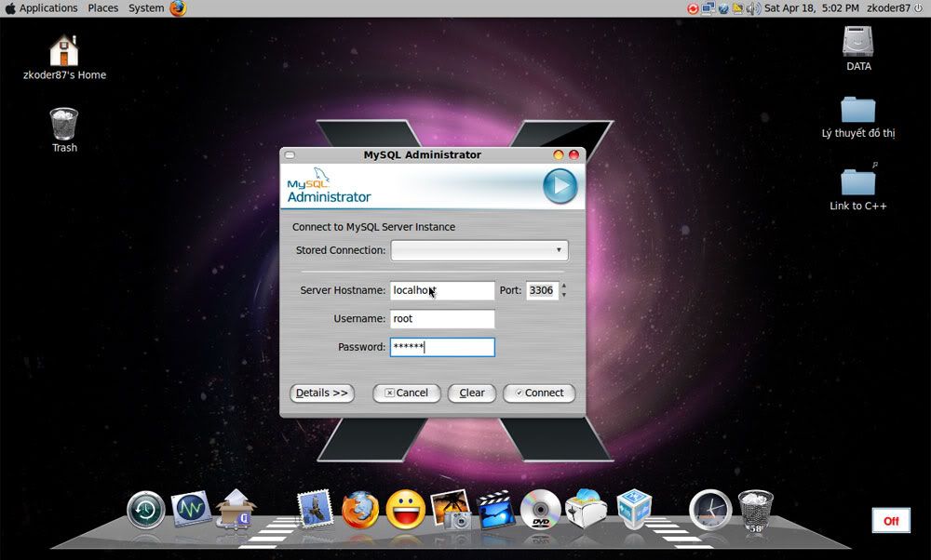Click the MySQL Administrator window menu button
The height and width of the screenshot is (560, 931).
pyautogui.click(x=290, y=155)
